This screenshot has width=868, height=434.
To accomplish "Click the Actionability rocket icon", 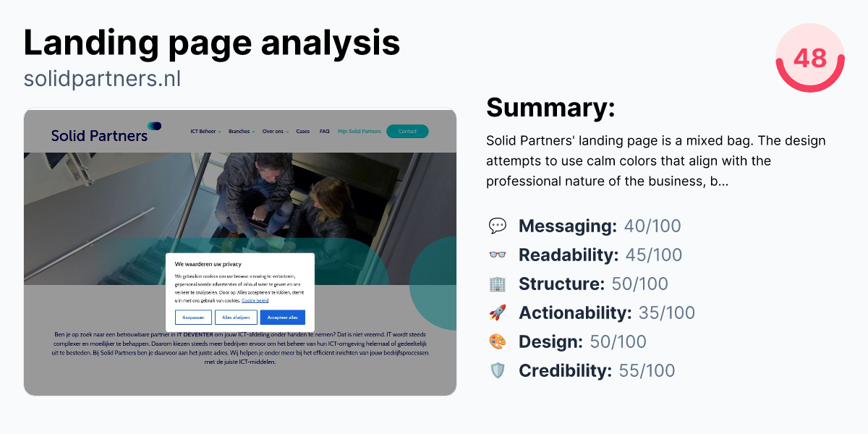I will tap(498, 312).
